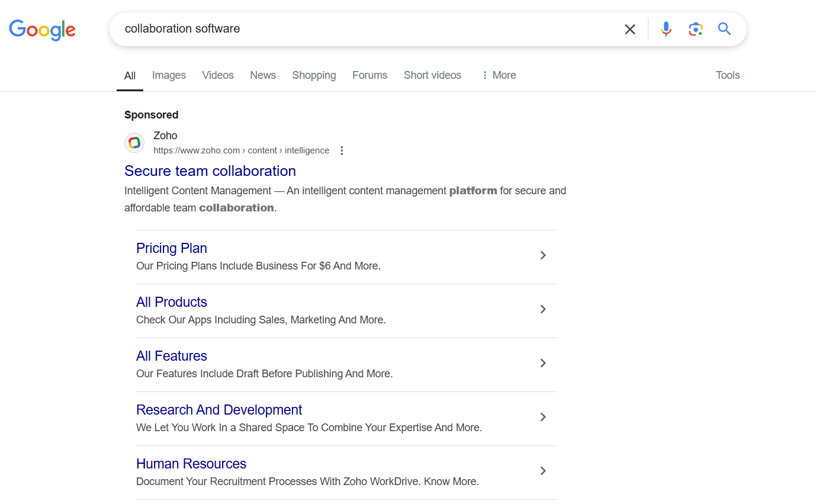Click text "Our Pricing Plans Include Business For $6"

coord(233,266)
